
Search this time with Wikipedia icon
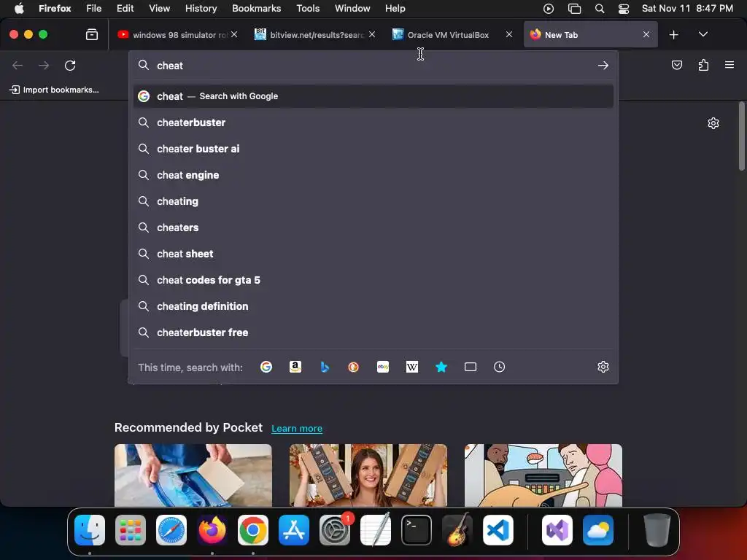tap(412, 367)
